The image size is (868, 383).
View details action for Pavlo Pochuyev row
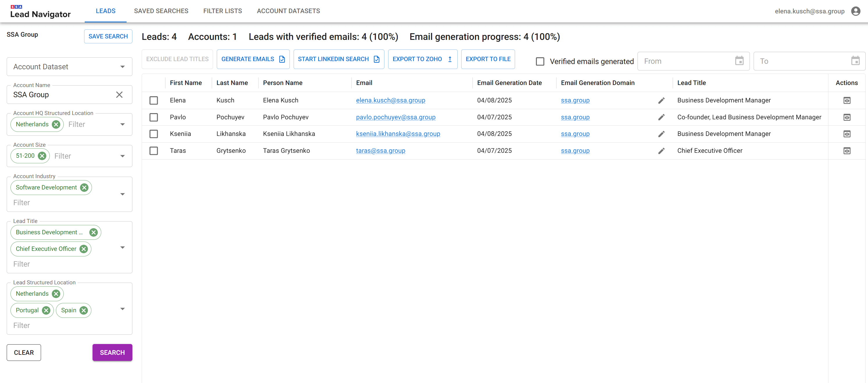[847, 117]
